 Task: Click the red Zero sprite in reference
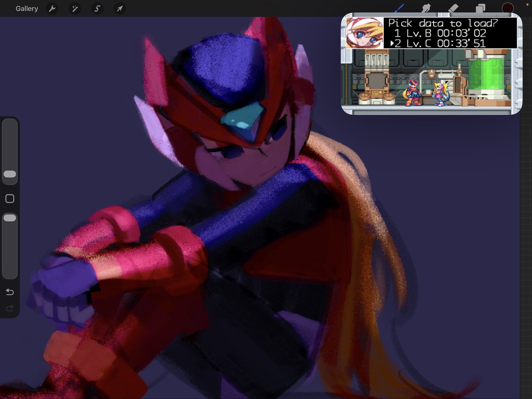click(413, 93)
